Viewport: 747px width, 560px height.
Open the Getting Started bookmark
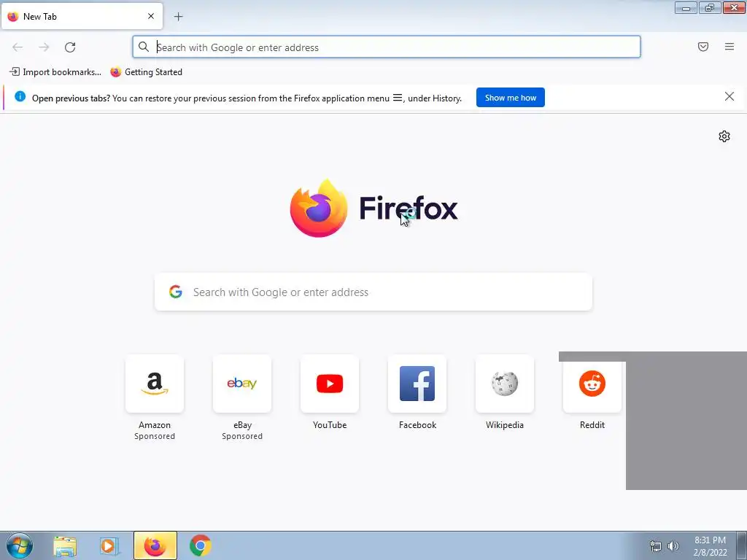146,72
